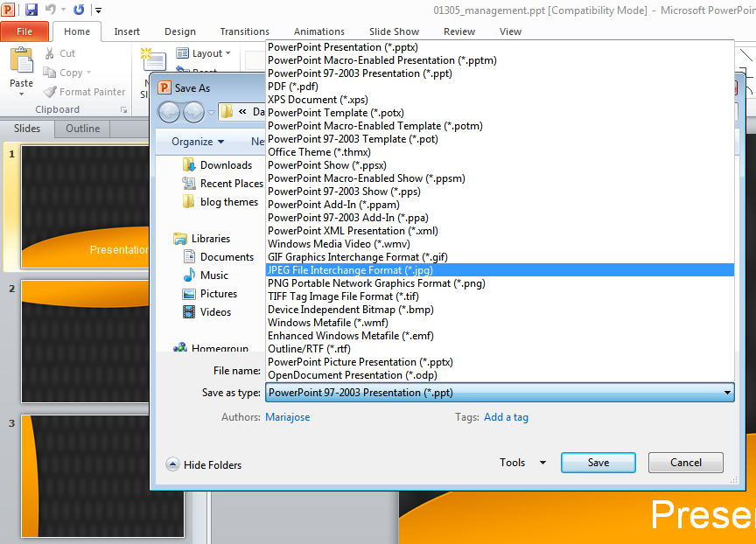Open the Videos library

coord(207,311)
